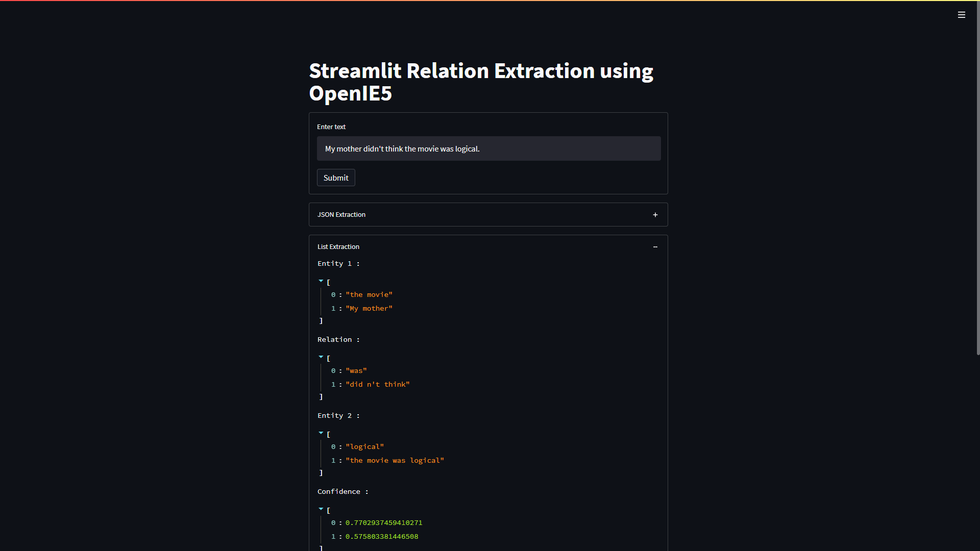The image size is (980, 551).
Task: Click the "was" relation value
Action: [x=356, y=371]
